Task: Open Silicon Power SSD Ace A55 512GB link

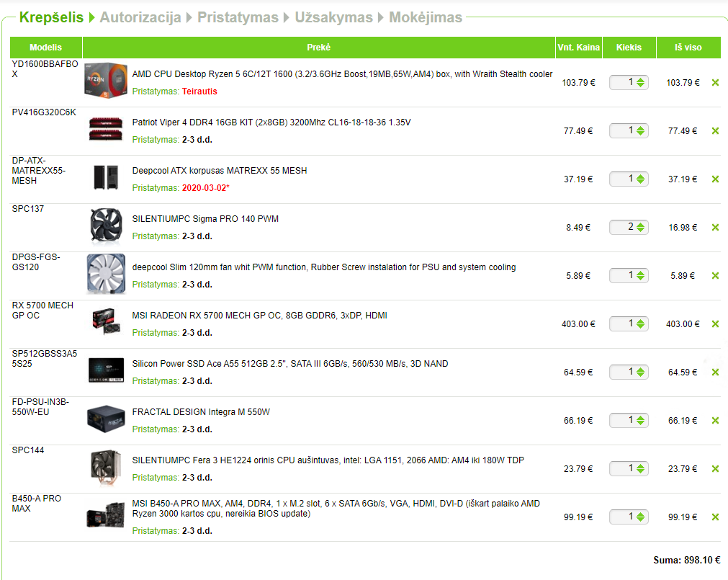Action: coord(289,364)
